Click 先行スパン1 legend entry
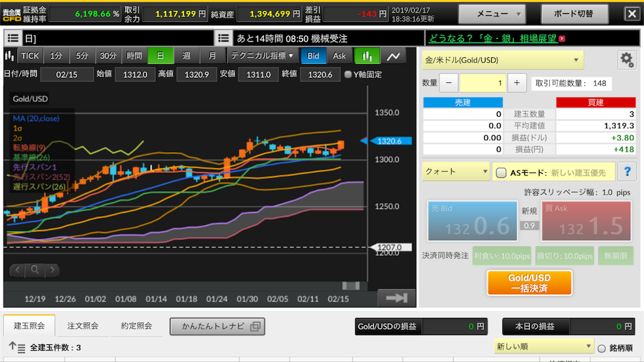 point(35,167)
